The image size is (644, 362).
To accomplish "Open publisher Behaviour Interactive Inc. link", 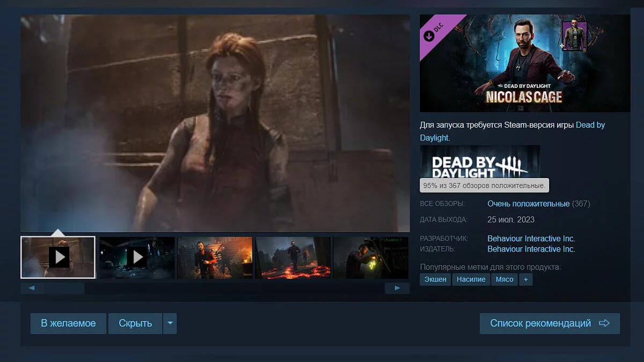I will [531, 249].
